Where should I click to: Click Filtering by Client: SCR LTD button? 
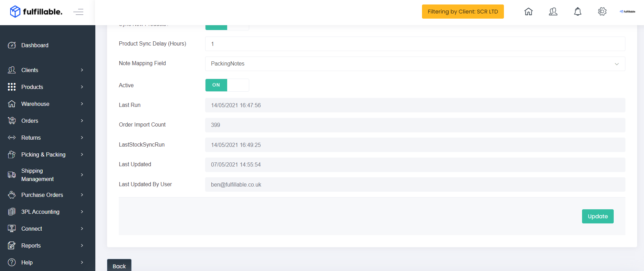463,12
